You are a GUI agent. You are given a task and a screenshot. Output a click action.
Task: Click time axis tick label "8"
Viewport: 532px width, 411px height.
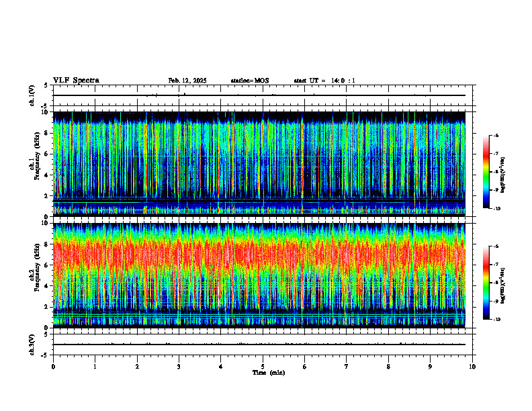pyautogui.click(x=388, y=367)
